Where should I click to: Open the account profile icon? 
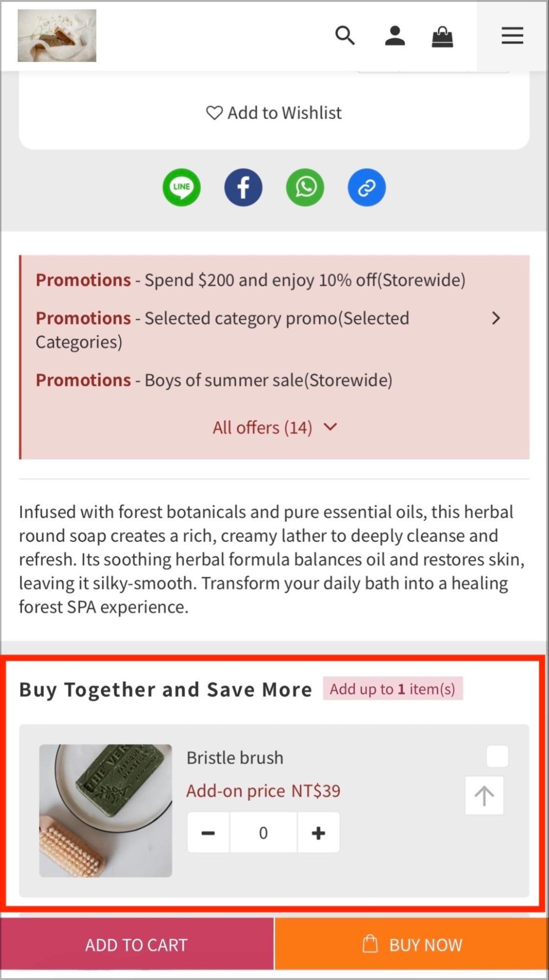[x=395, y=36]
